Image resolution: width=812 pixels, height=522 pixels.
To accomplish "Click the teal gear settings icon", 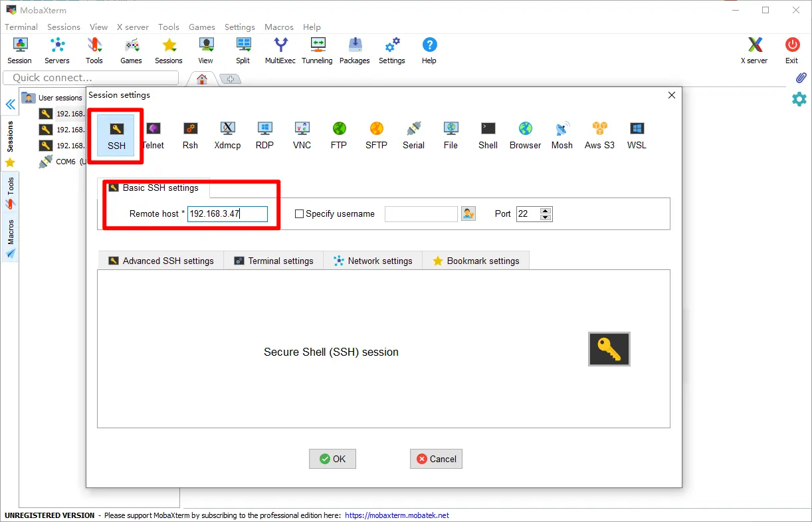I will tap(799, 99).
